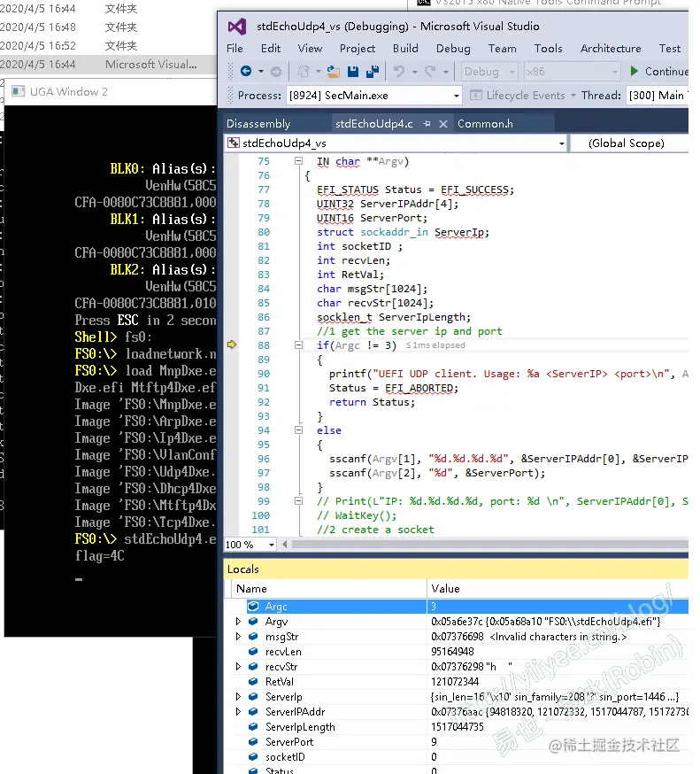Pin the stdEchoUdp4.c tab

(x=427, y=123)
